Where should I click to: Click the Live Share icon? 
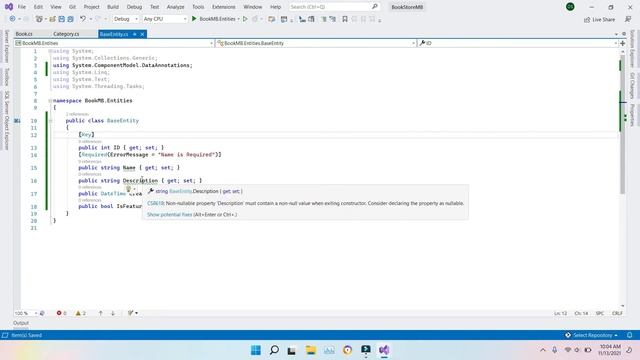click(587, 19)
